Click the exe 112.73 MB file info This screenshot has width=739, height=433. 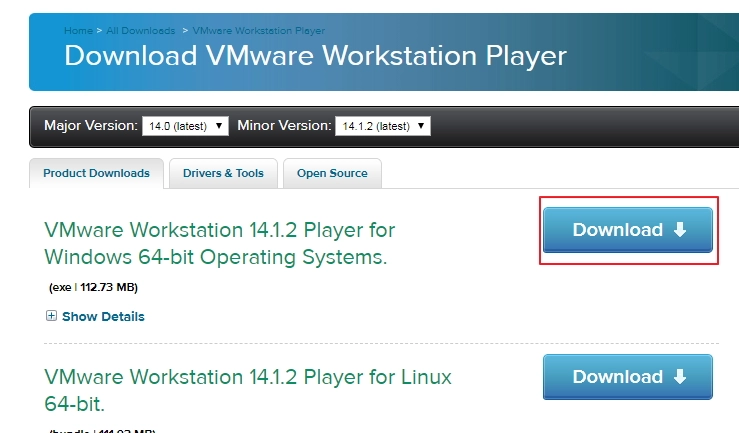[x=93, y=287]
